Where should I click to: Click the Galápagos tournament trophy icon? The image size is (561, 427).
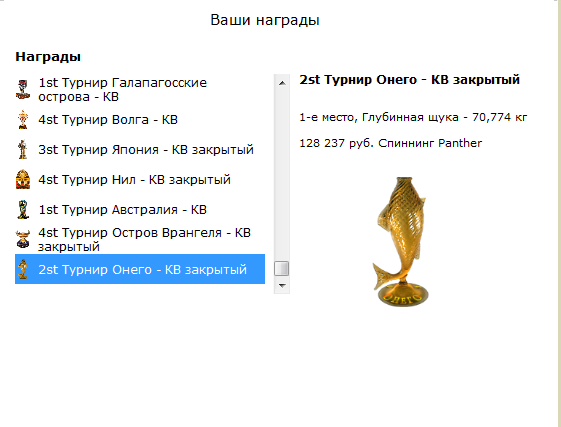click(x=23, y=89)
